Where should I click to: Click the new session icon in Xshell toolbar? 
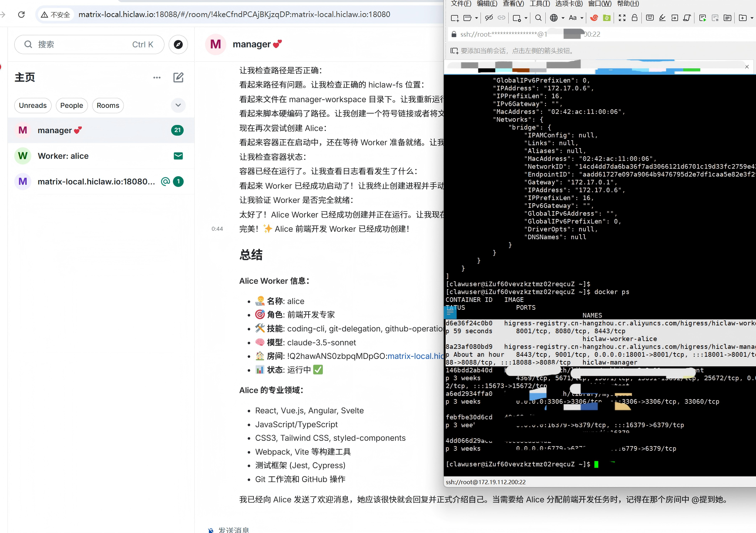pos(455,18)
